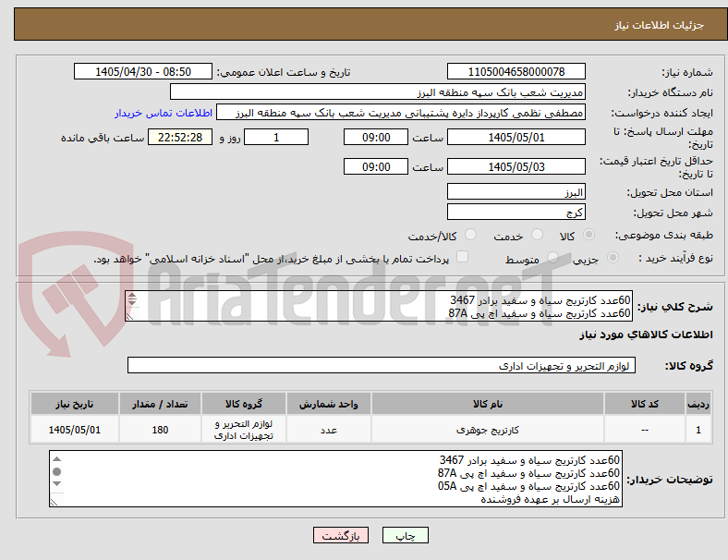Select the متوسط purchase type radio
This screenshot has width=728, height=560.
coord(552,258)
